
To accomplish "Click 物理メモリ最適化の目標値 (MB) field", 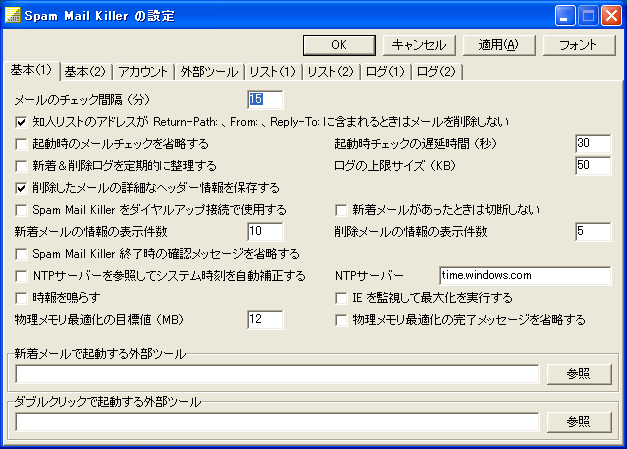I will coord(265,319).
